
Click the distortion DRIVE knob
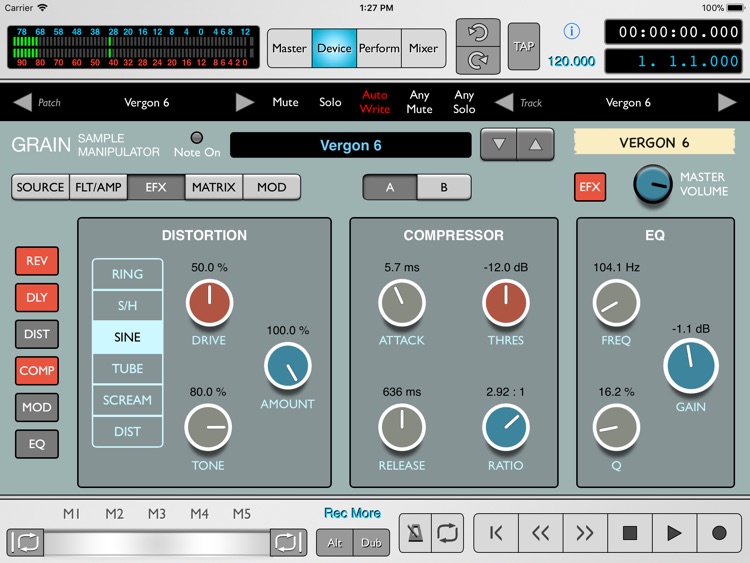tap(209, 303)
